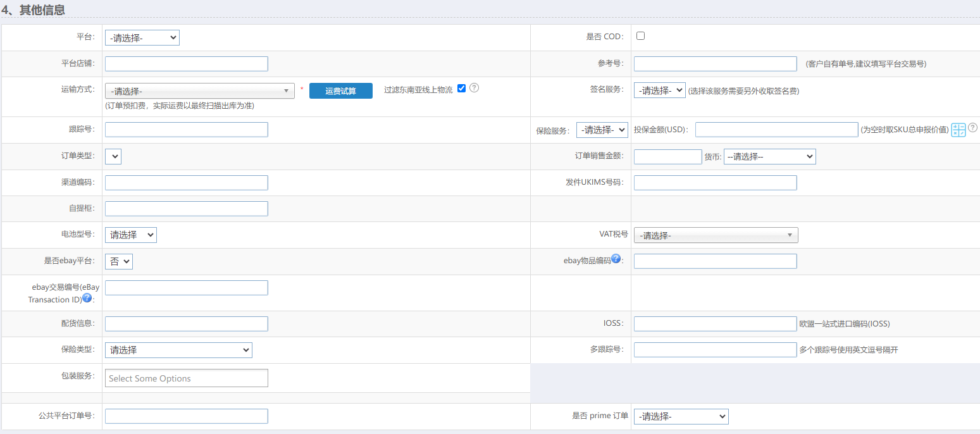Click the 包装服务 Select Some Options field

pos(187,378)
